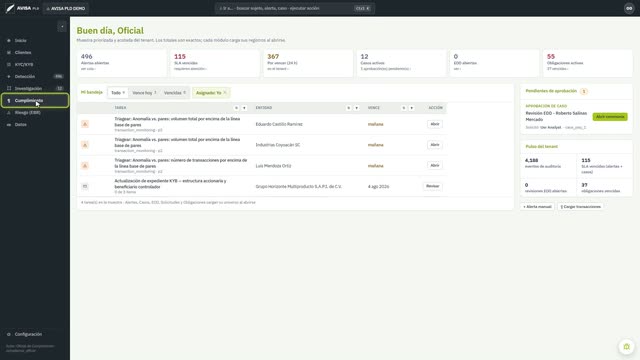Open the alert for Industrias Coyoacán SC
The image size is (640, 360).
435,145
